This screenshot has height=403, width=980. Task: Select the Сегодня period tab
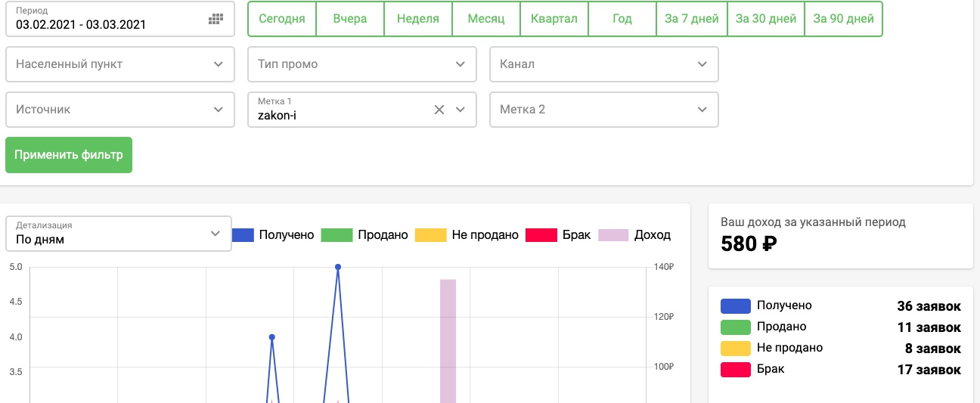[x=282, y=19]
